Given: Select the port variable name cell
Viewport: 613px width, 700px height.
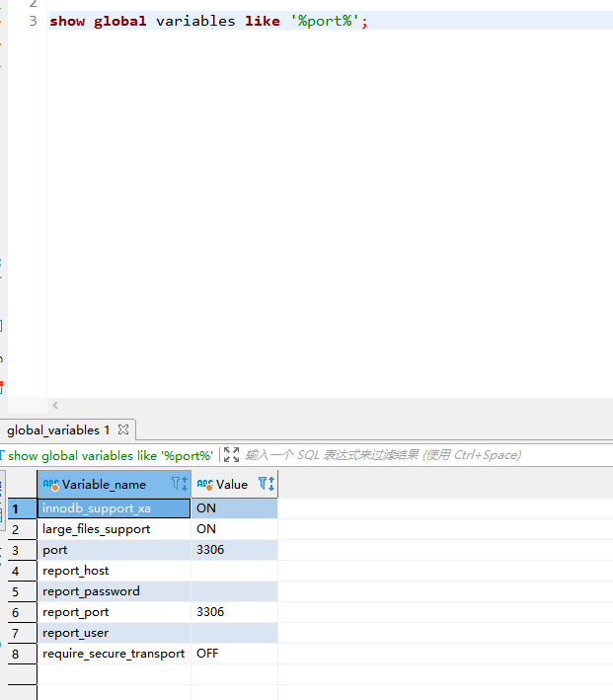Looking at the screenshot, I should pyautogui.click(x=115, y=550).
